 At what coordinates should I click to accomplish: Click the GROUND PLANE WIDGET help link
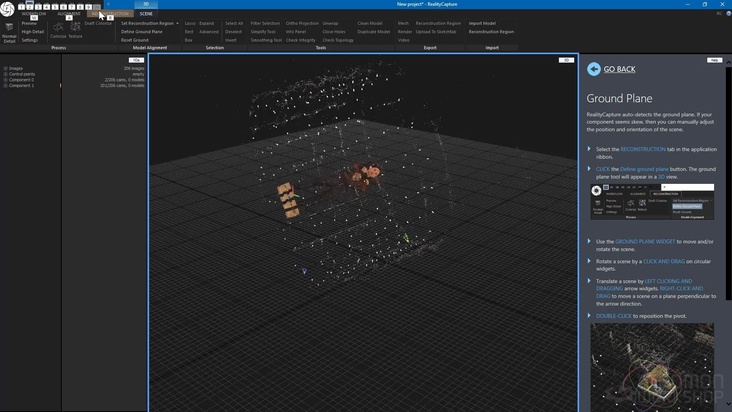pyautogui.click(x=645, y=241)
